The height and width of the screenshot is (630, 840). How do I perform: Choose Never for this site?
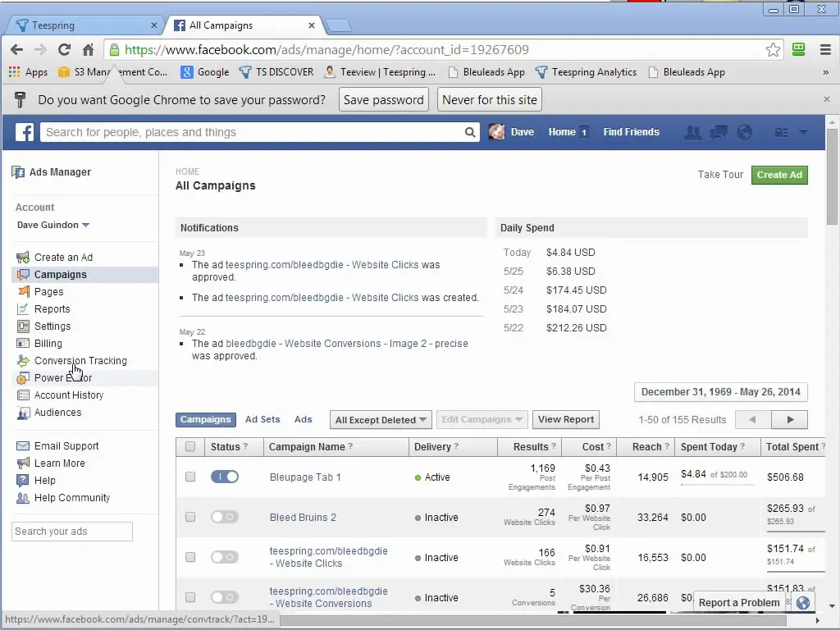tap(490, 99)
